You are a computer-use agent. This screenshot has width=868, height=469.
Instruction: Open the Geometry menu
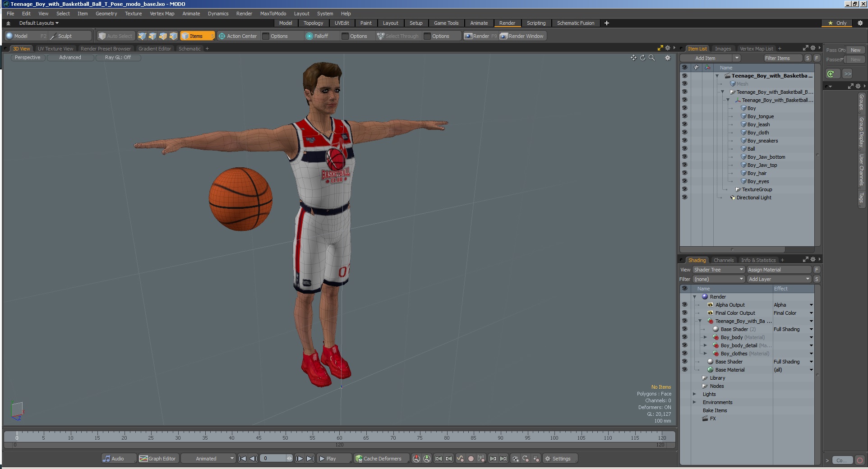pos(106,14)
